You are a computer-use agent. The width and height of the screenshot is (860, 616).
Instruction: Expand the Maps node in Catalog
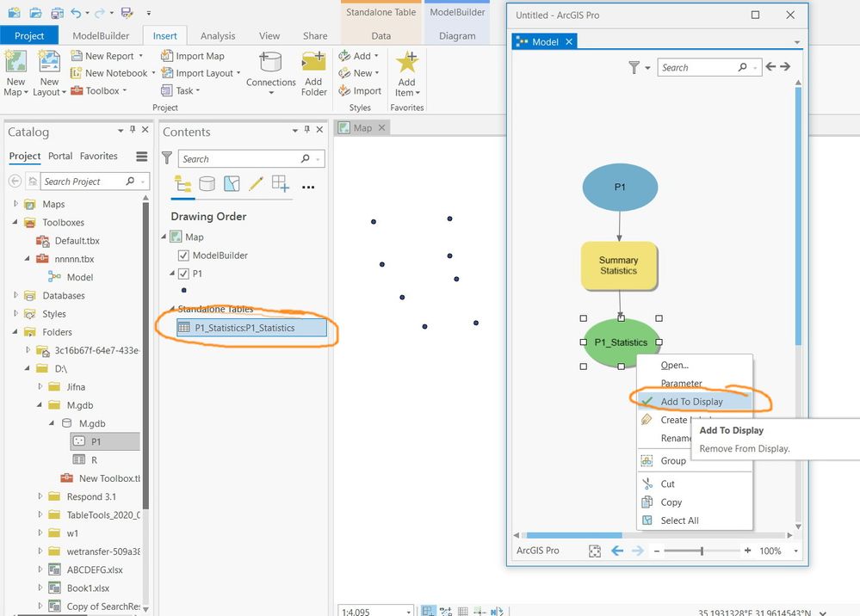[15, 203]
